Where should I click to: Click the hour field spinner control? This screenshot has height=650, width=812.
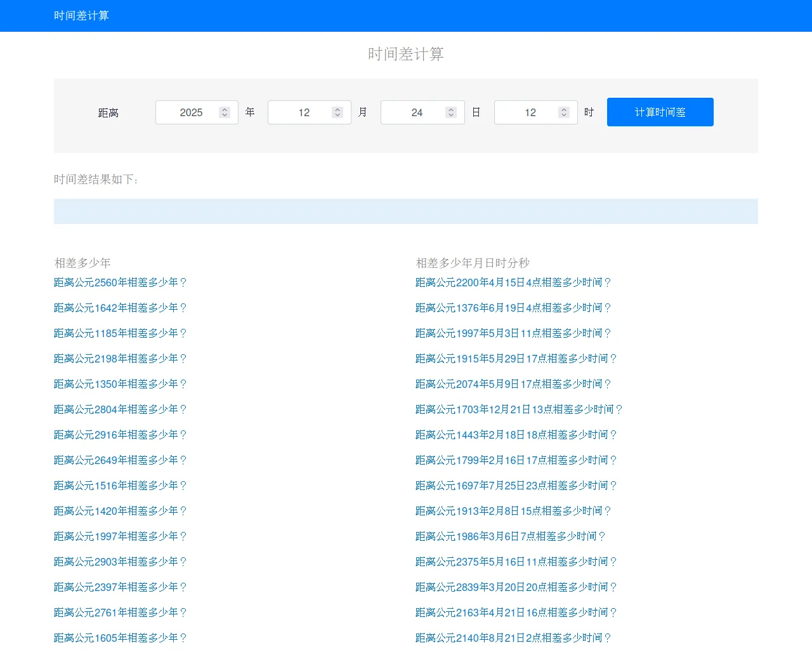coord(563,112)
